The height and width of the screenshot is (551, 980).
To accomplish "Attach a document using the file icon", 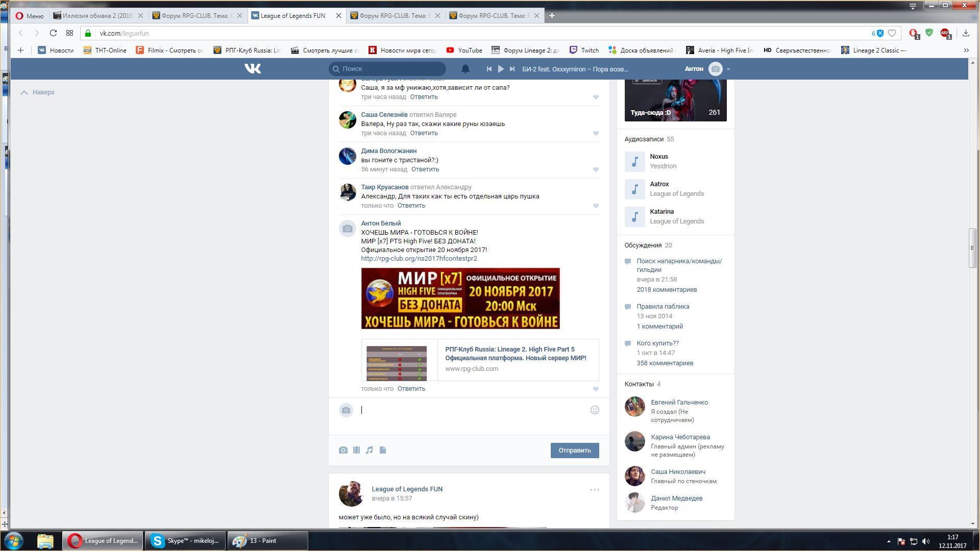I will (383, 450).
